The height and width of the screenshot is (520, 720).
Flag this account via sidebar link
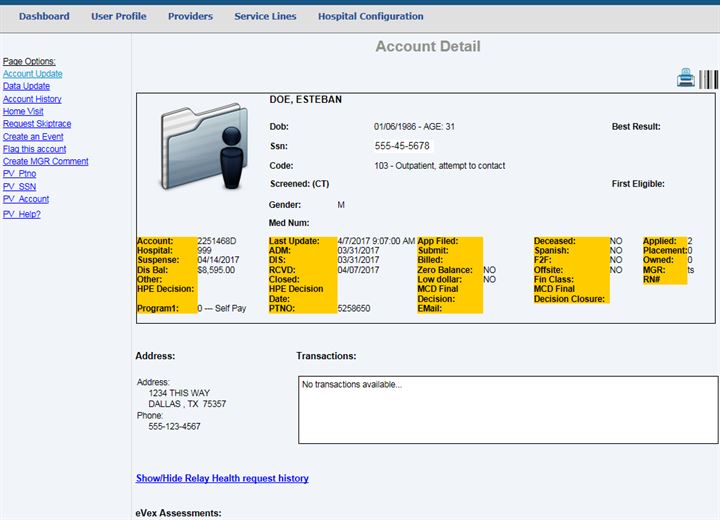click(x=35, y=149)
